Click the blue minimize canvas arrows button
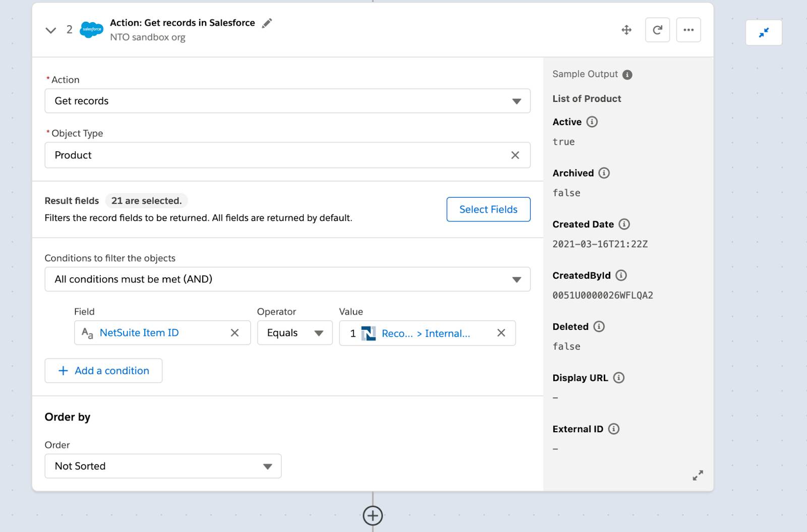This screenshot has height=532, width=807. point(764,33)
